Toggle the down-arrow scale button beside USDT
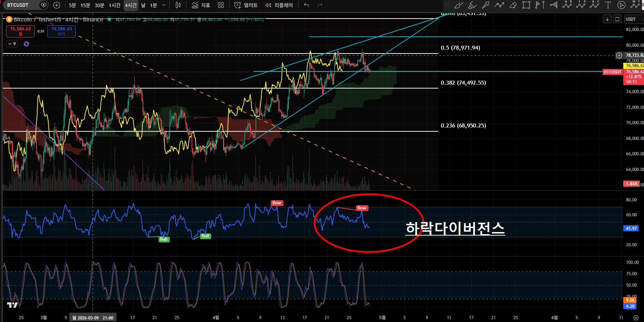Image resolution: width=644 pixels, height=322 pixels. click(607, 19)
